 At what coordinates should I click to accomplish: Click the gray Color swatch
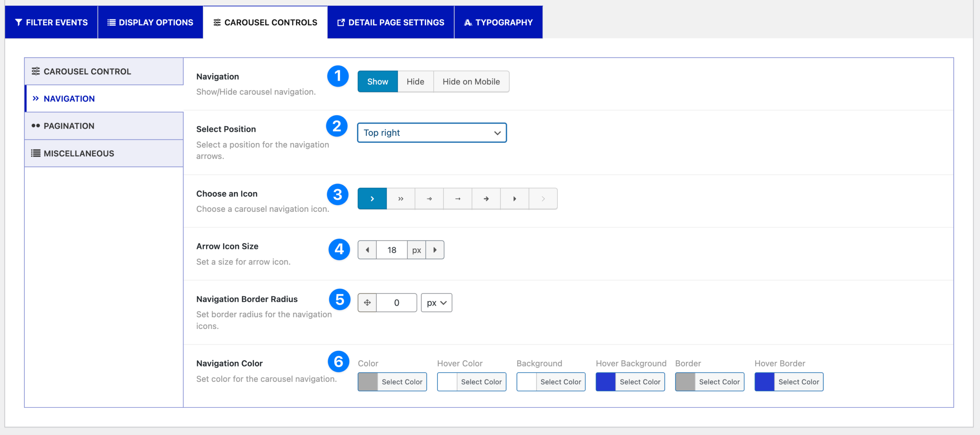368,382
